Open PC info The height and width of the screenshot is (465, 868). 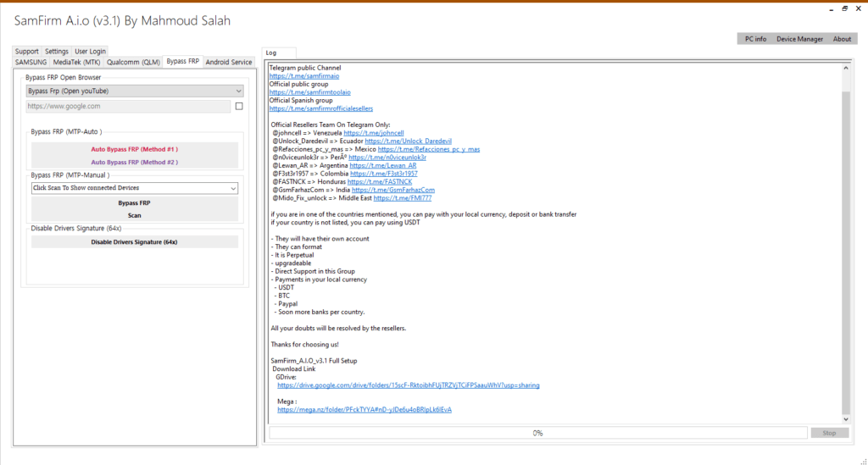point(755,39)
